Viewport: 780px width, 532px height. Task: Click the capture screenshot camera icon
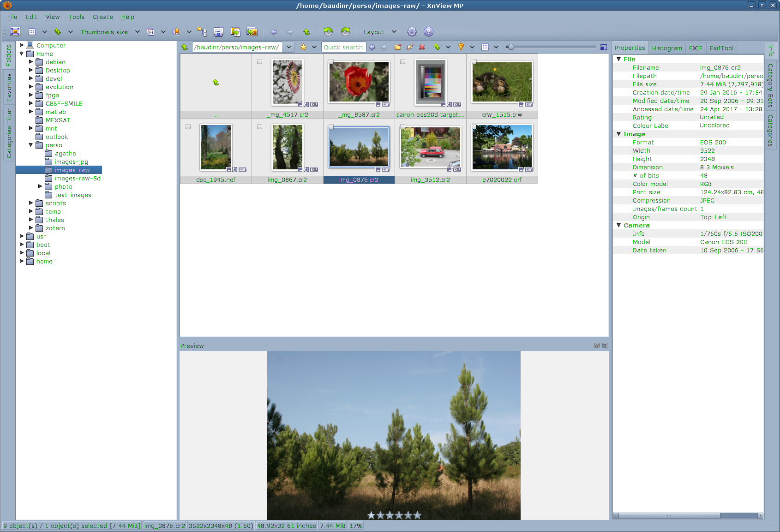tap(218, 32)
